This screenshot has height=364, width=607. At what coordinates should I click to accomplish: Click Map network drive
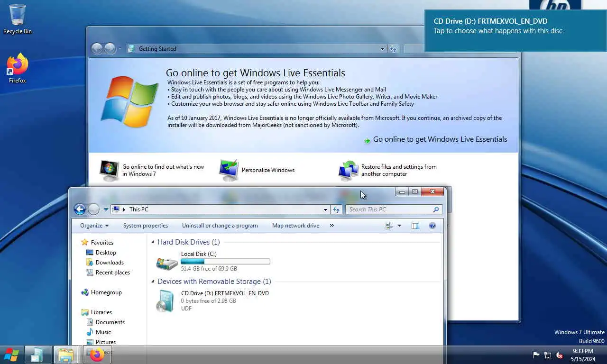pos(295,226)
